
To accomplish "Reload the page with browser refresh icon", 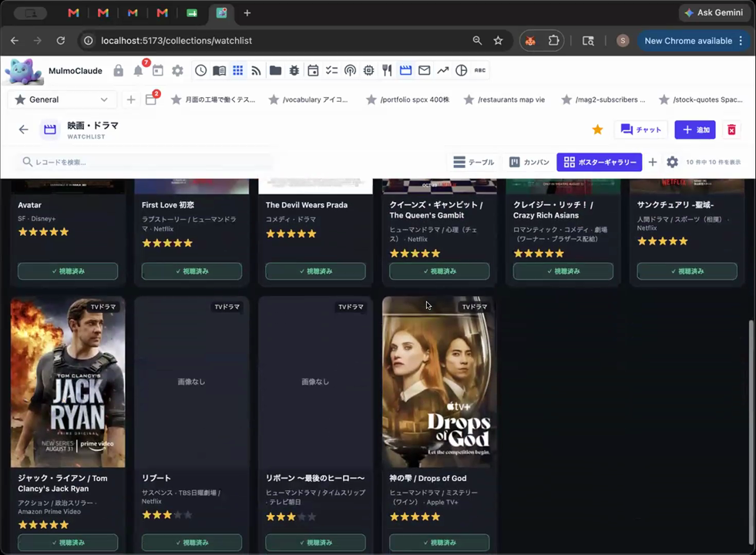I will (x=61, y=41).
